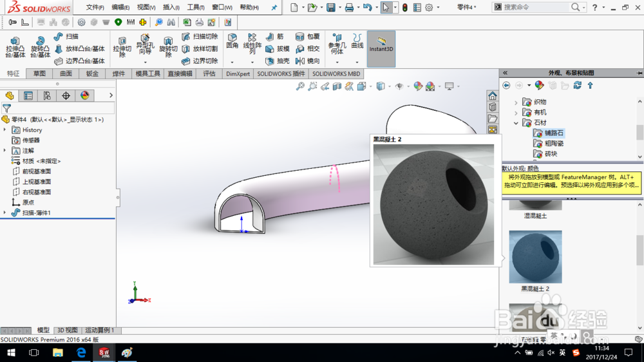Open the Hole Wizard (异型孔向导) tool
The width and height of the screenshot is (644, 362).
(x=144, y=44)
